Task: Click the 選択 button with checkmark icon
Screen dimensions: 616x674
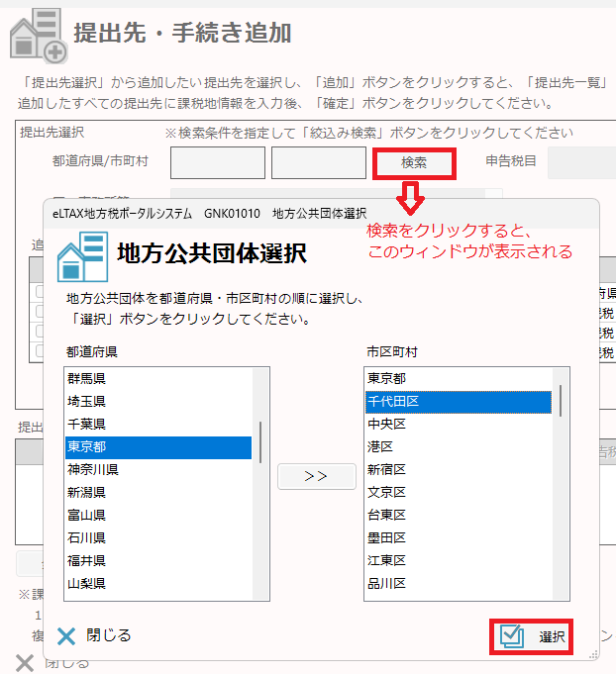Action: (x=531, y=637)
